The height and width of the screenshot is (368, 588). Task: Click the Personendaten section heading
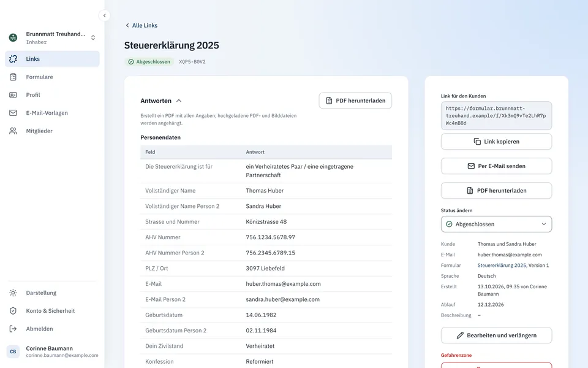160,137
